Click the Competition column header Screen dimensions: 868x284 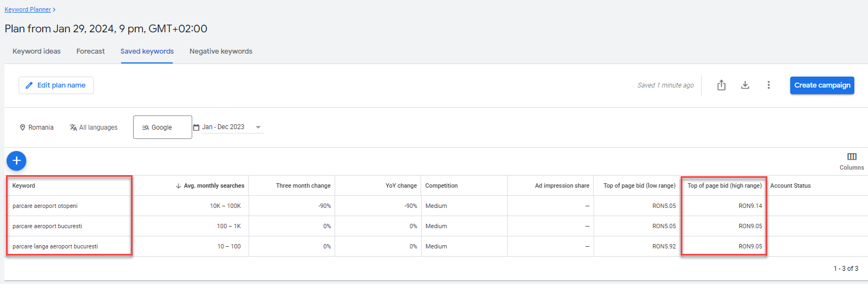(x=441, y=186)
